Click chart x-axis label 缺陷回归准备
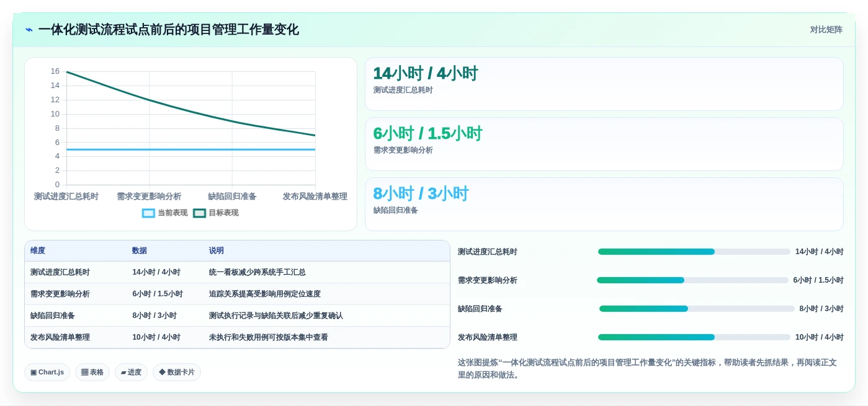868x406 pixels. coord(232,196)
